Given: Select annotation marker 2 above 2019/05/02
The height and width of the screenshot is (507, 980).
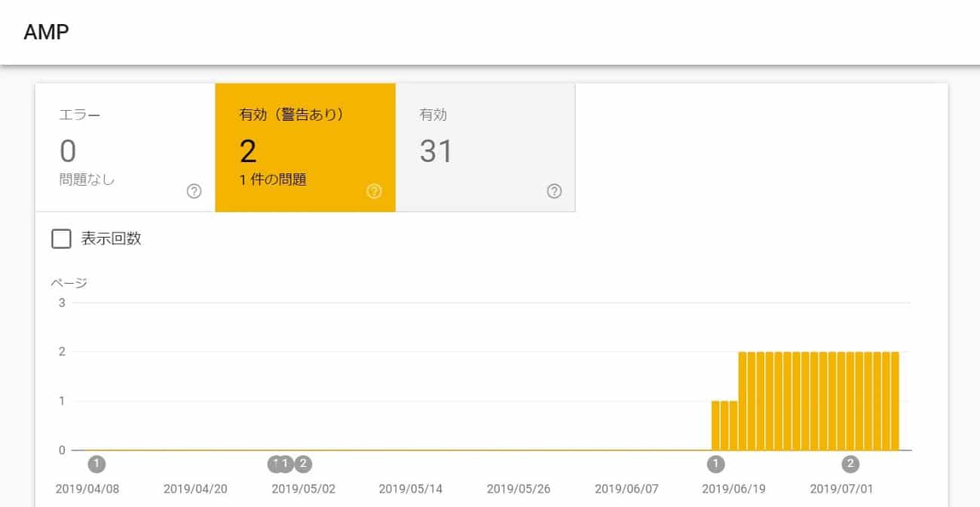Looking at the screenshot, I should [x=303, y=463].
